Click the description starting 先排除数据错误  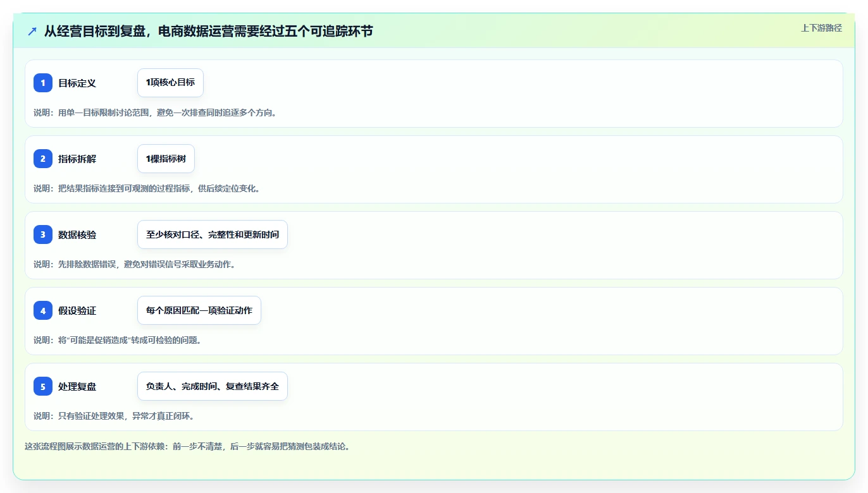(135, 264)
